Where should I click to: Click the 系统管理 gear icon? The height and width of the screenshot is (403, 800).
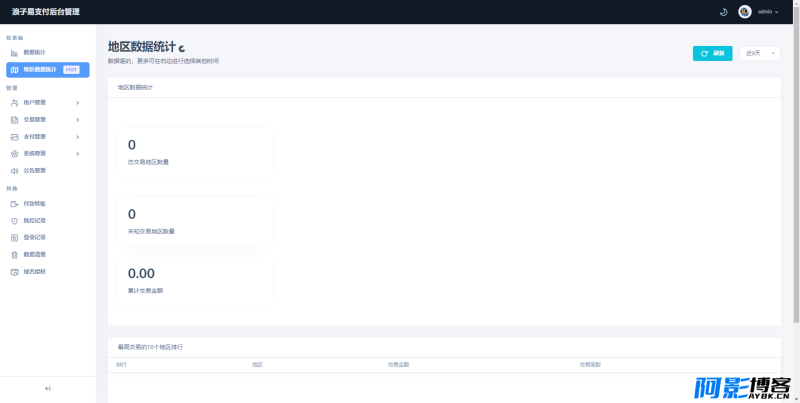pos(14,154)
